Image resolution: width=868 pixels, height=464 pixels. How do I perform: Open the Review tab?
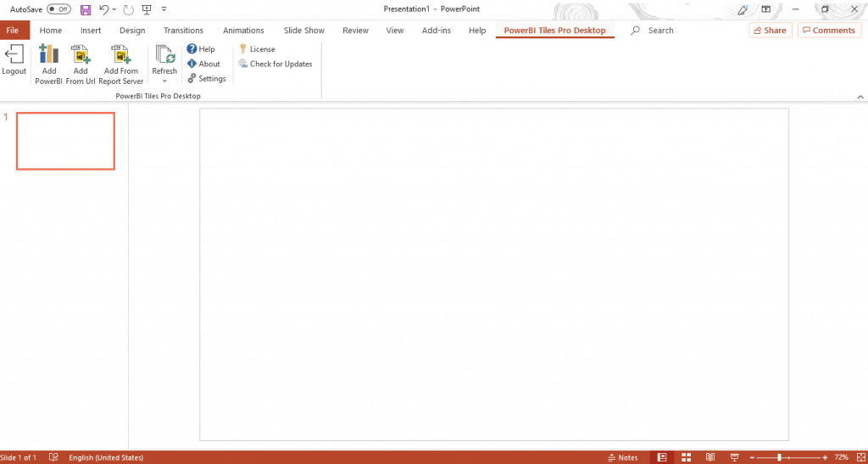[x=355, y=31]
